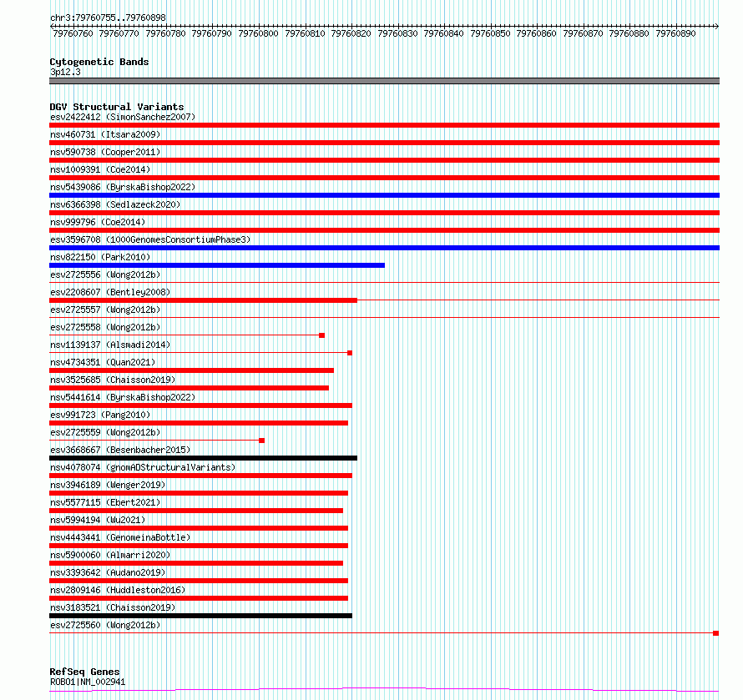The image size is (743, 700).
Task: Open the esv3596708 (1000GenomesConsortiumPhase3) label
Action: click(x=150, y=239)
